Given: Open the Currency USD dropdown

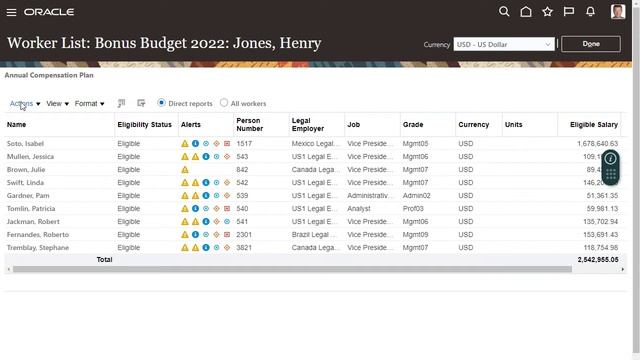Looking at the screenshot, I should tap(504, 44).
